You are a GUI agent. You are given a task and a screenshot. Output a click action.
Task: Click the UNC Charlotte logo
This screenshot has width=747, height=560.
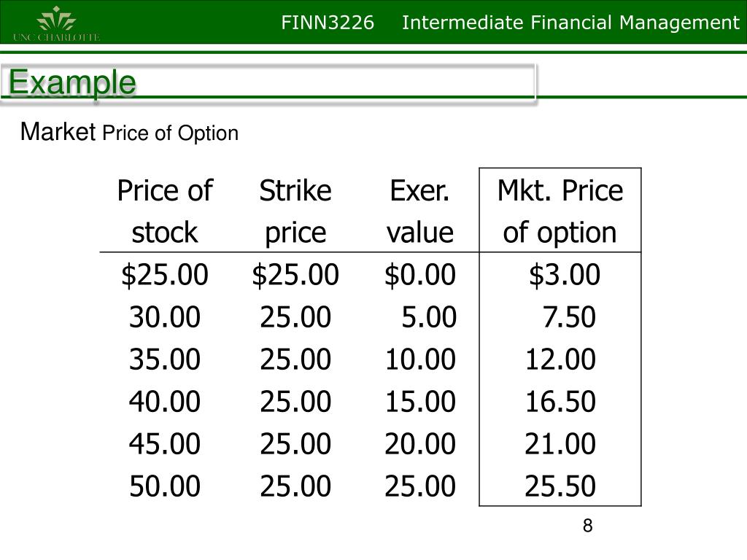[x=57, y=24]
